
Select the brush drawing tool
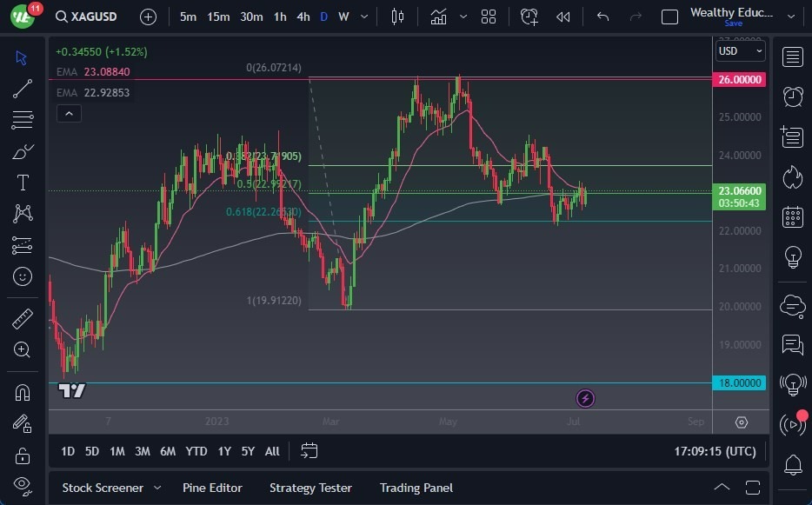point(23,151)
